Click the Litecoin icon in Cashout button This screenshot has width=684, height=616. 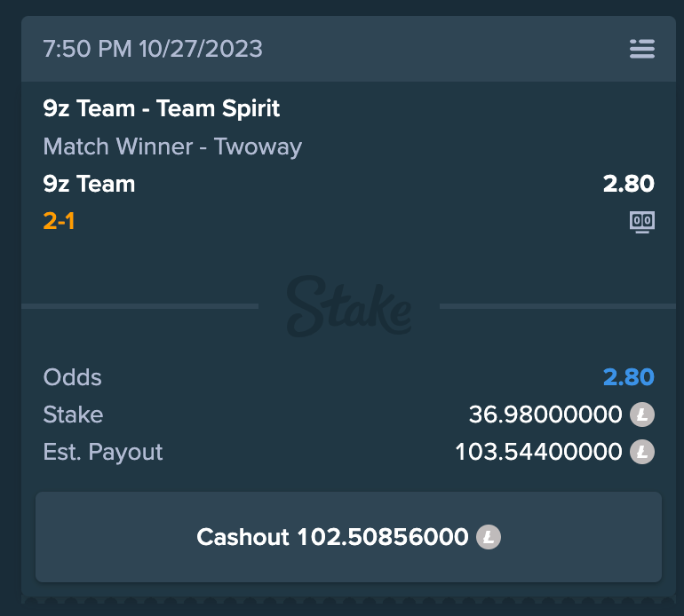point(488,537)
